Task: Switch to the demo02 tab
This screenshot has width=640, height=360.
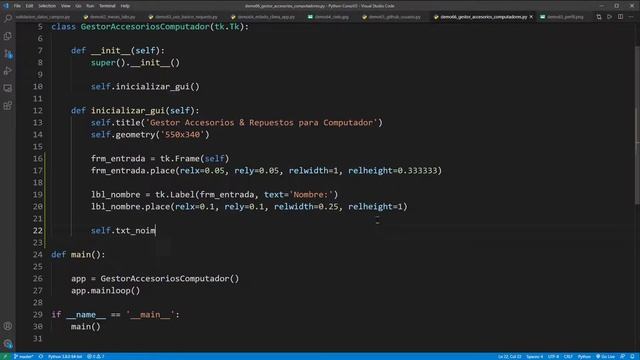Action: point(109,17)
